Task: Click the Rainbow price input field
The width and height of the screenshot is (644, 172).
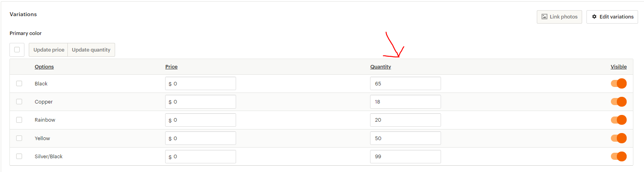Action: point(201,120)
